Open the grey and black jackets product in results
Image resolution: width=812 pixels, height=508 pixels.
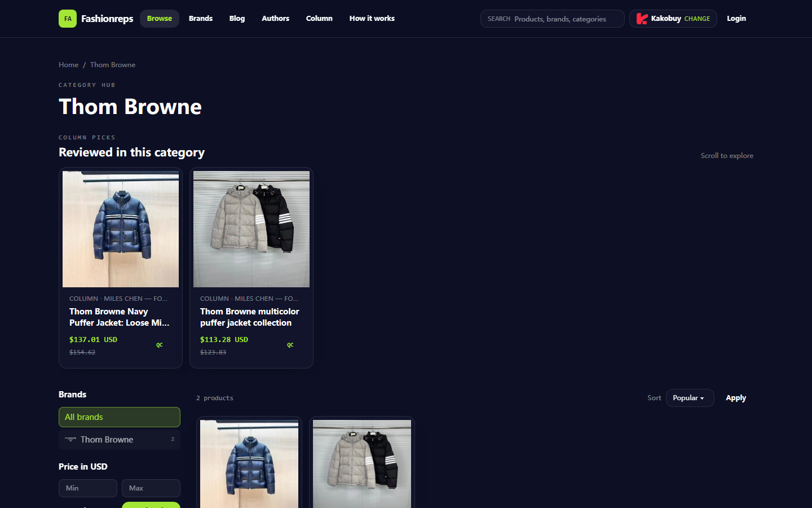[362, 464]
